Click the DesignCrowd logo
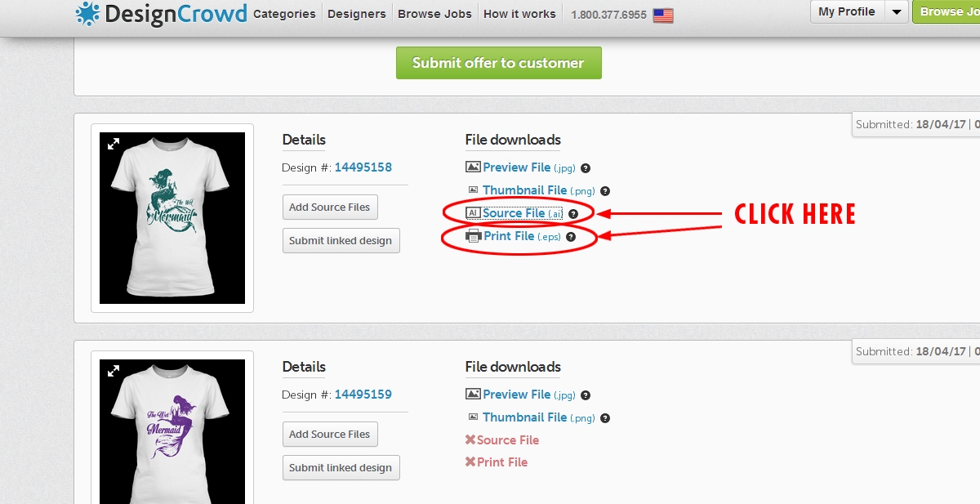The height and width of the screenshot is (504, 980). [160, 13]
